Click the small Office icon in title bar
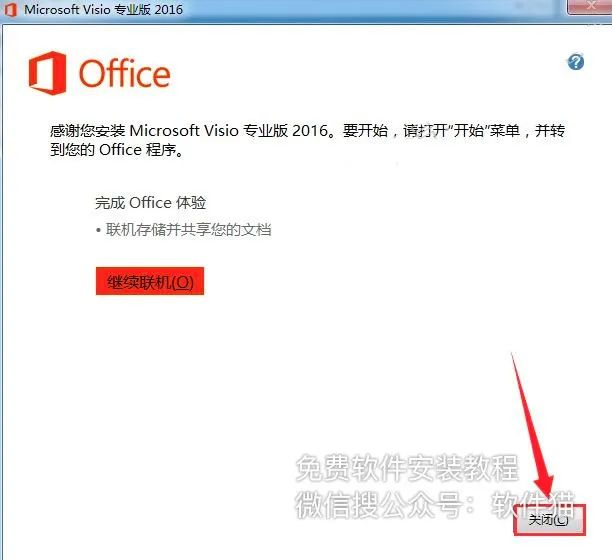The height and width of the screenshot is (560, 612). tap(11, 9)
